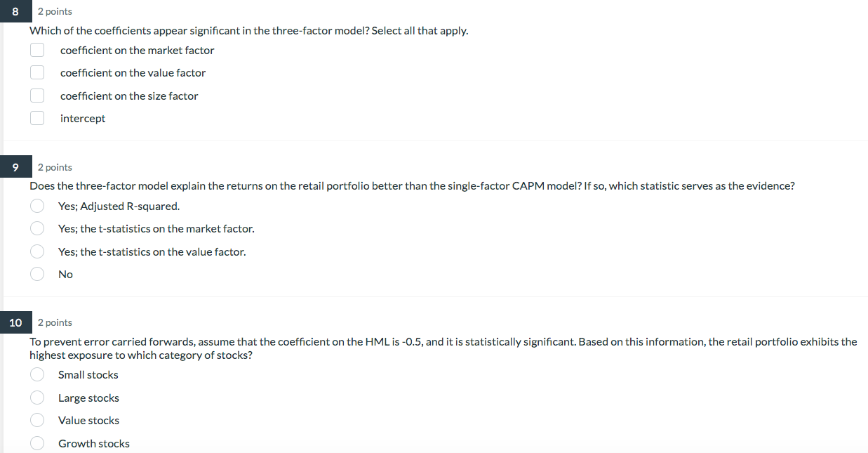
Task: Select "Value stocks"
Action: (x=36, y=419)
